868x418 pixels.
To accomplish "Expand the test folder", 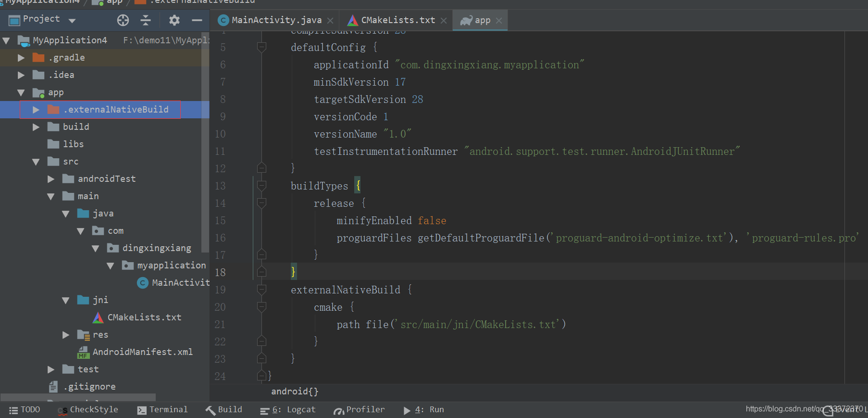I will coord(51,369).
